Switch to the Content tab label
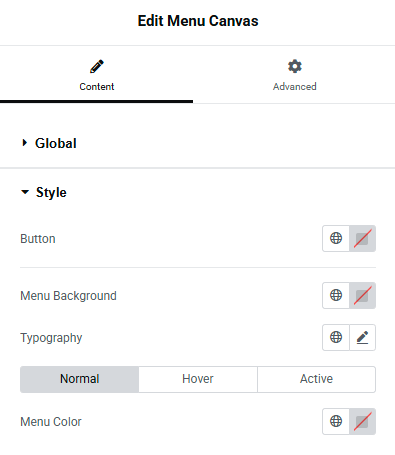 point(97,87)
